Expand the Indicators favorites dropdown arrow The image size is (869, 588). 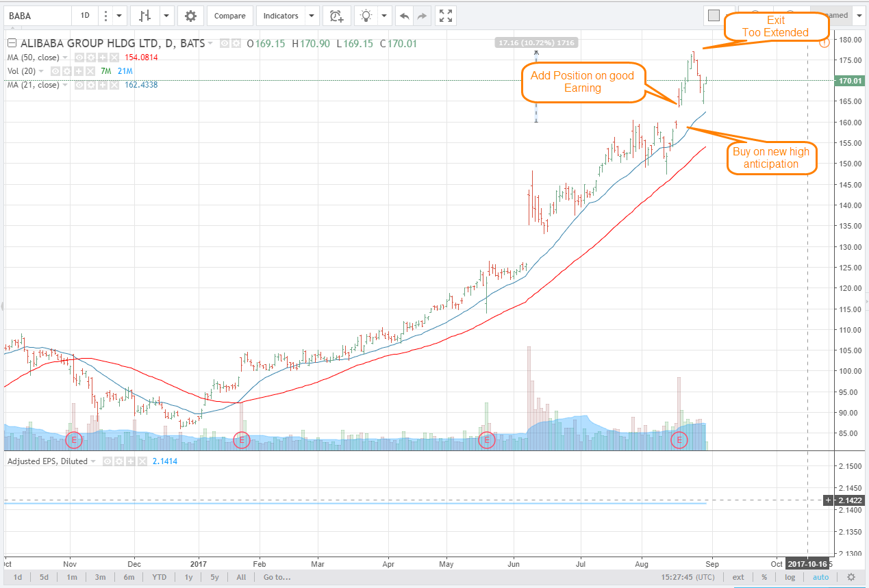tap(312, 16)
